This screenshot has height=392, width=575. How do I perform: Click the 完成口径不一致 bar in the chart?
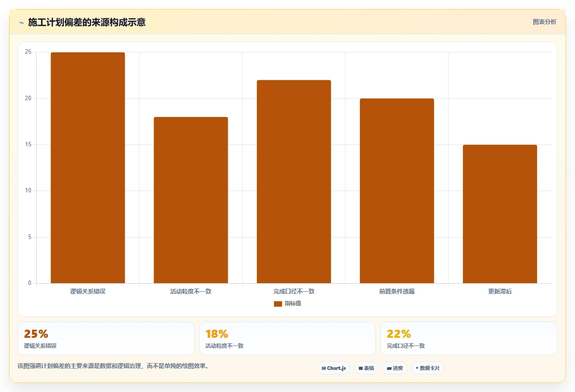click(294, 182)
